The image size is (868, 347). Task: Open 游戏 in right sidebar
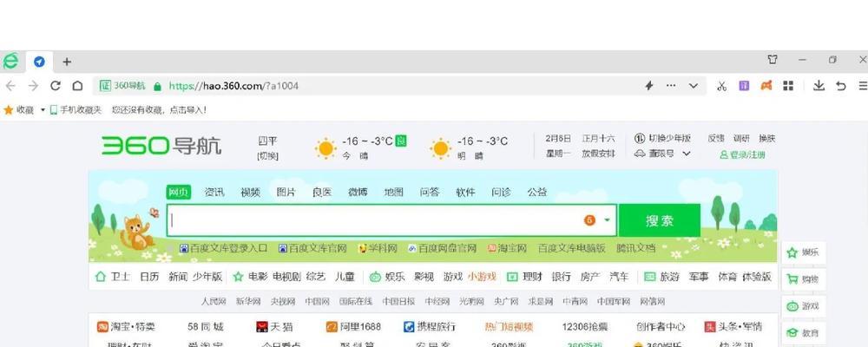pyautogui.click(x=803, y=306)
